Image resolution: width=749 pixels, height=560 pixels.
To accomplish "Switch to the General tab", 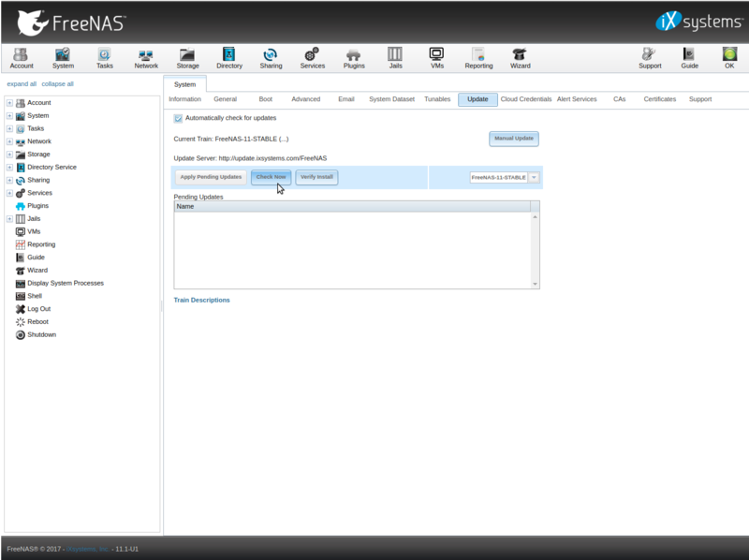I will click(225, 99).
